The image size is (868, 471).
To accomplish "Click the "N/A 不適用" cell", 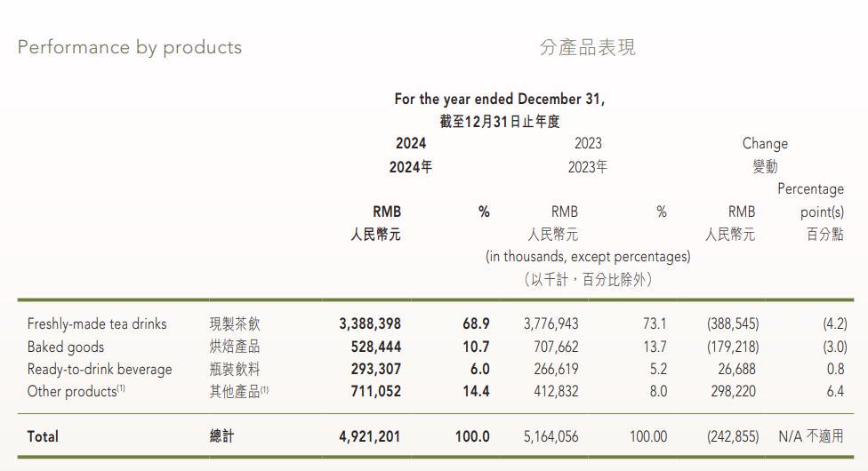I will click(x=812, y=436).
